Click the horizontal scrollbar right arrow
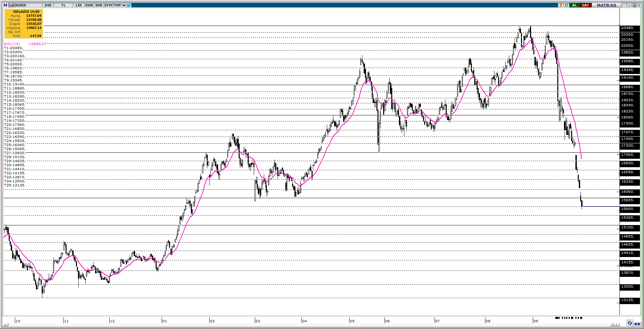Screen dimensions: 644x329 (x=616, y=325)
